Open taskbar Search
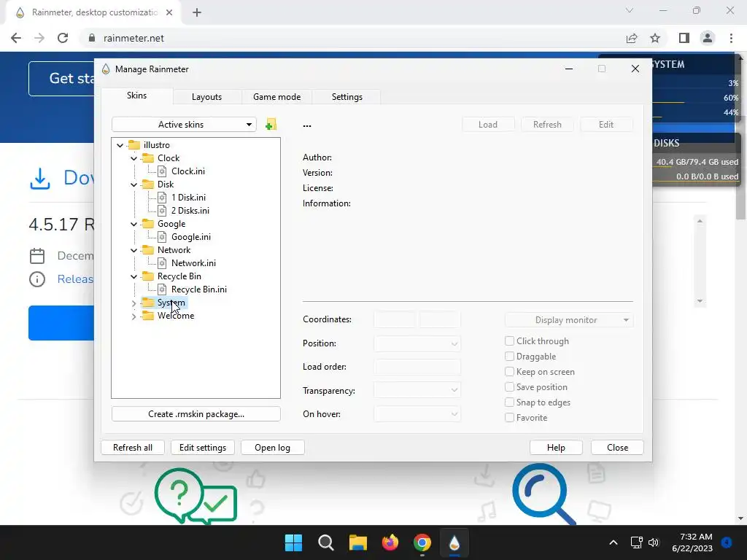747x560 pixels. pyautogui.click(x=326, y=542)
